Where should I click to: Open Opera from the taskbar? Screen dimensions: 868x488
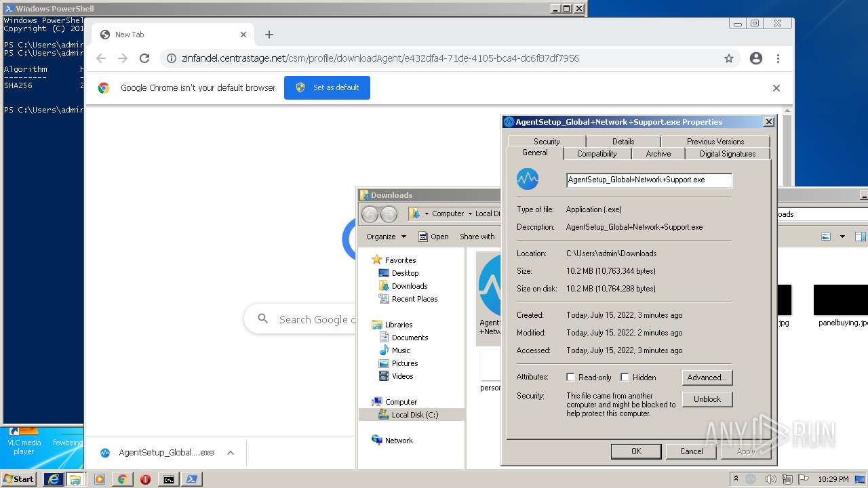(145, 479)
